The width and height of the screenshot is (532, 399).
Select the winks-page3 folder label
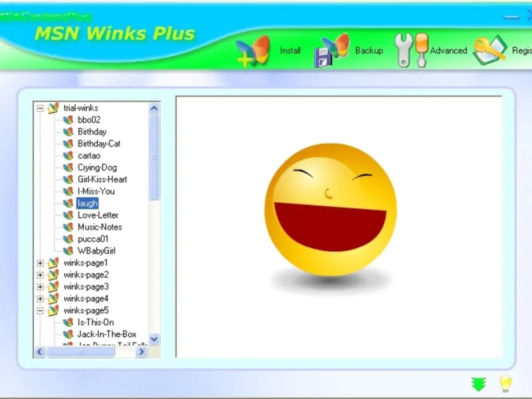[x=86, y=287]
